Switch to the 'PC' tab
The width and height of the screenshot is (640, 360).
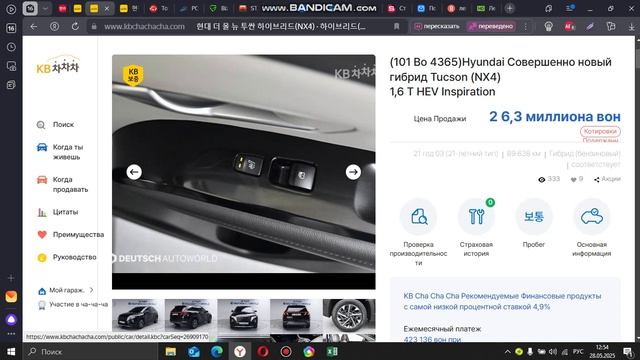point(189,8)
